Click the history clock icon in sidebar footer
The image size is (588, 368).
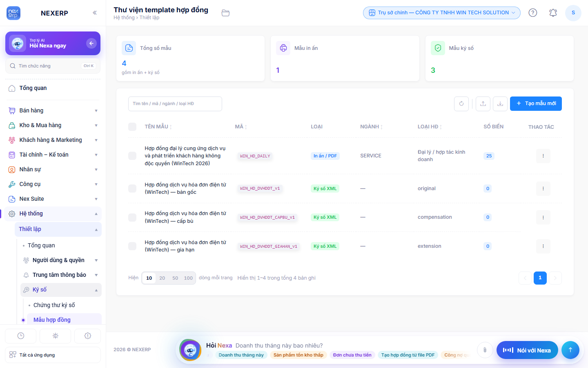click(21, 336)
